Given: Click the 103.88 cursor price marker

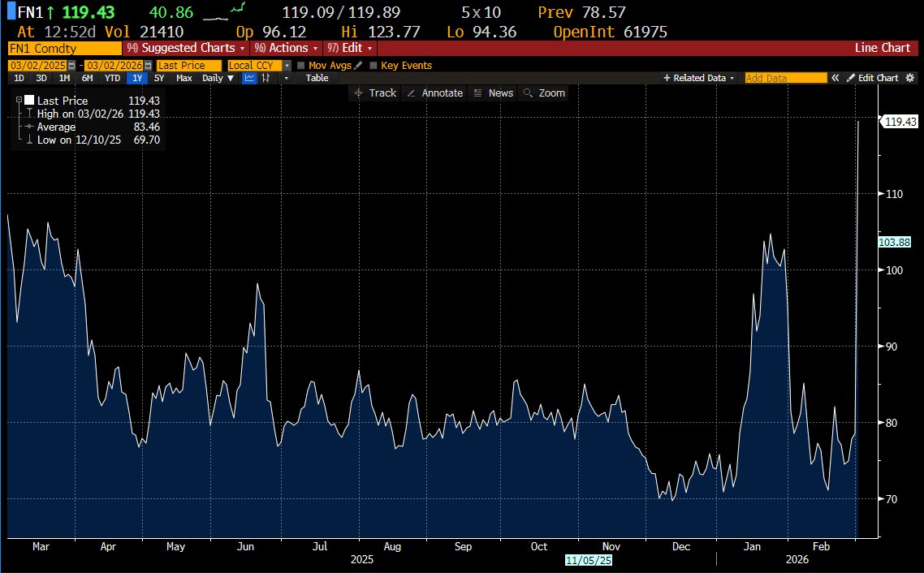Looking at the screenshot, I should pos(895,242).
